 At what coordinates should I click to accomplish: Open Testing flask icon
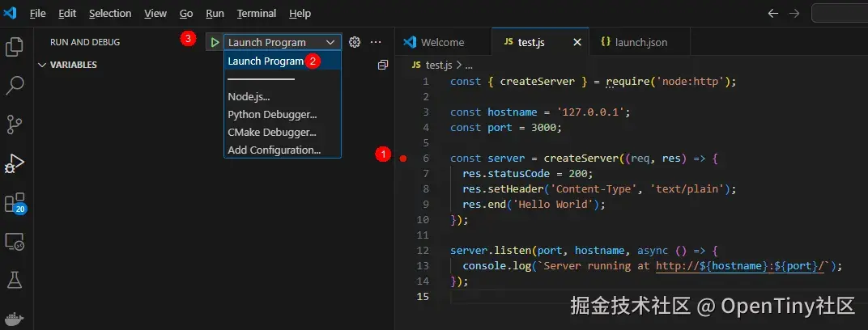click(x=15, y=280)
